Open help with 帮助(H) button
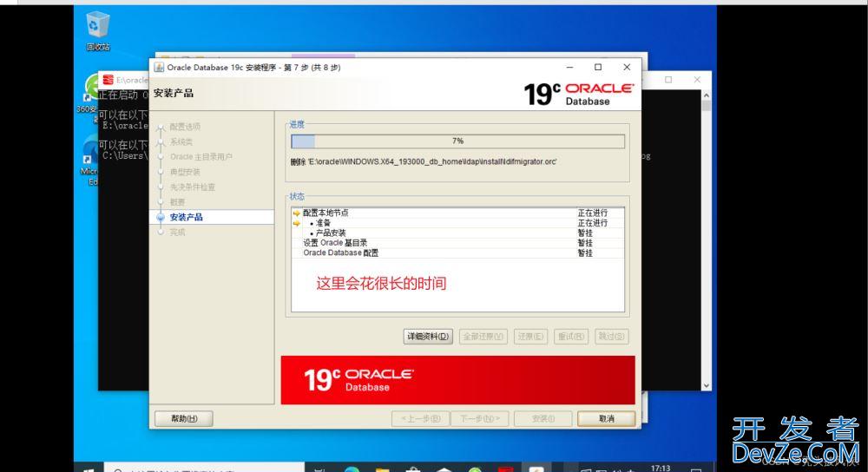Image resolution: width=868 pixels, height=472 pixels. 184,419
